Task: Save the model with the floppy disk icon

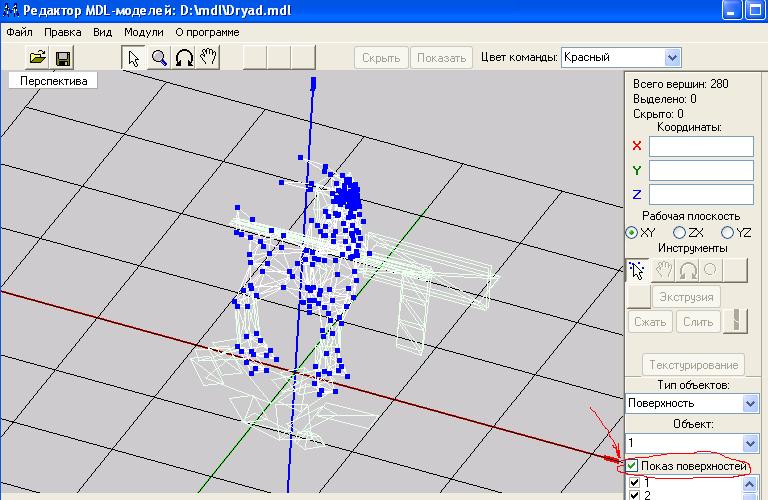Action: 63,58
